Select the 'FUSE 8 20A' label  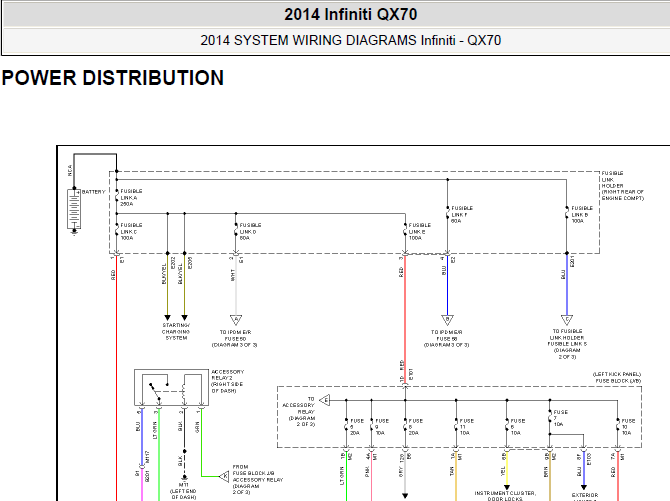click(415, 427)
